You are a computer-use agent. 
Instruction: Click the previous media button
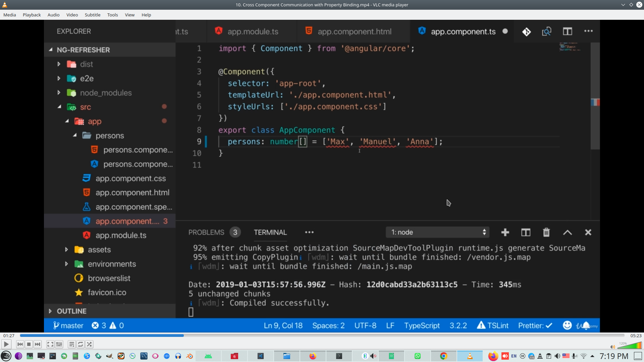pos(20,344)
